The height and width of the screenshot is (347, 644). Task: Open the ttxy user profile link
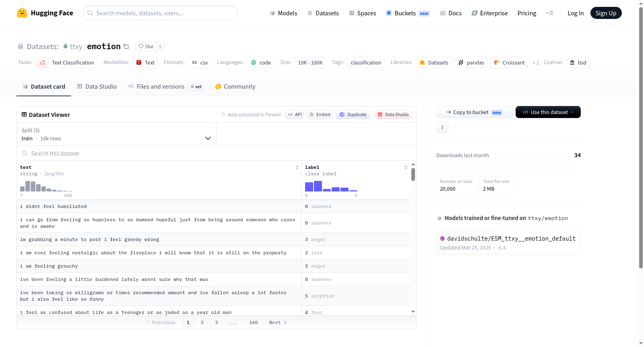tap(76, 46)
